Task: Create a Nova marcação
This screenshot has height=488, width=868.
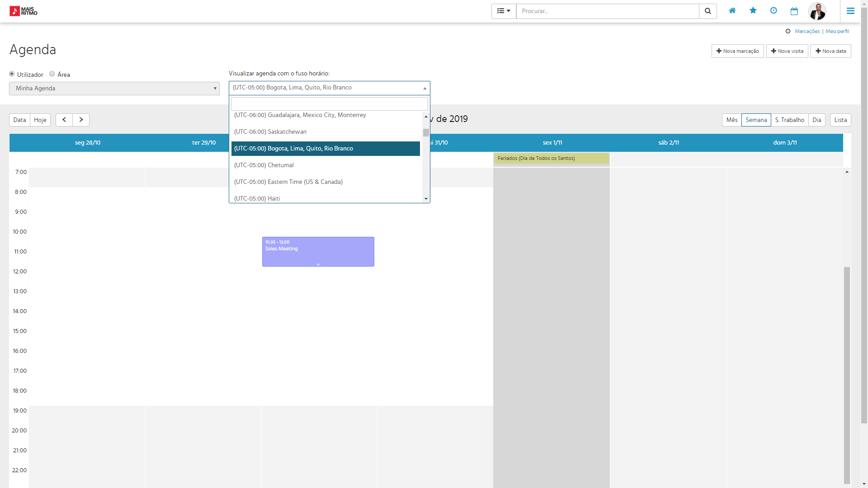Action: pos(738,51)
